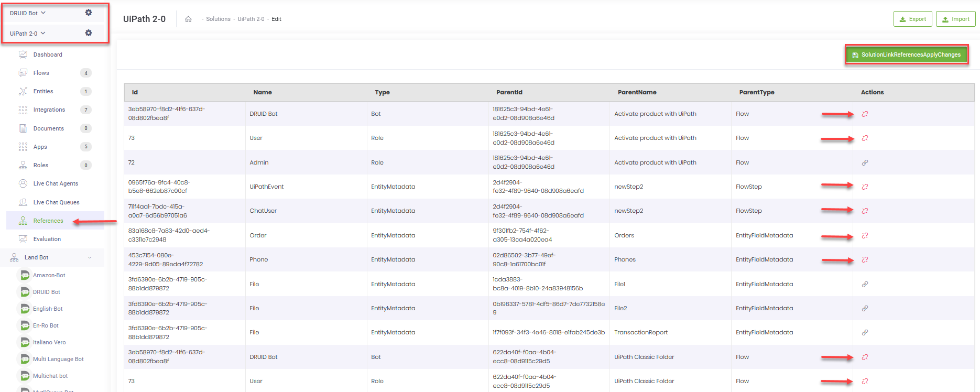Open Integrations in the sidebar
The width and height of the screenshot is (980, 392).
[49, 110]
